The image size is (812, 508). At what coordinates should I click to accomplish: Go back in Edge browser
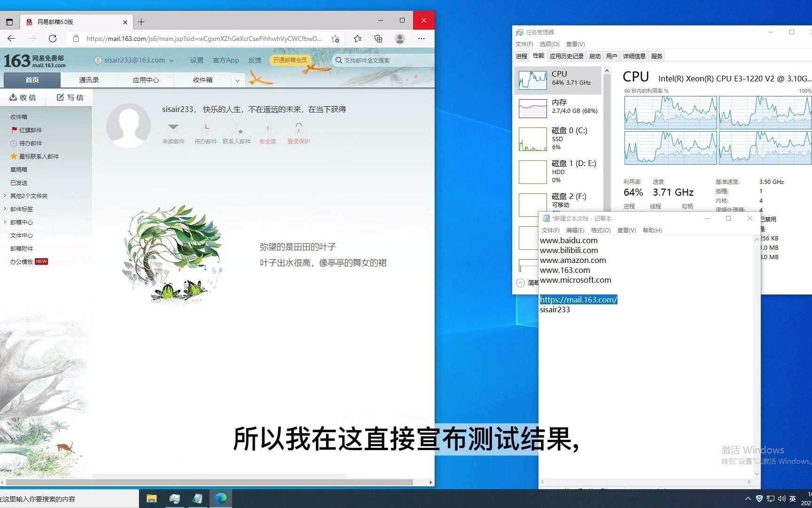click(x=12, y=39)
